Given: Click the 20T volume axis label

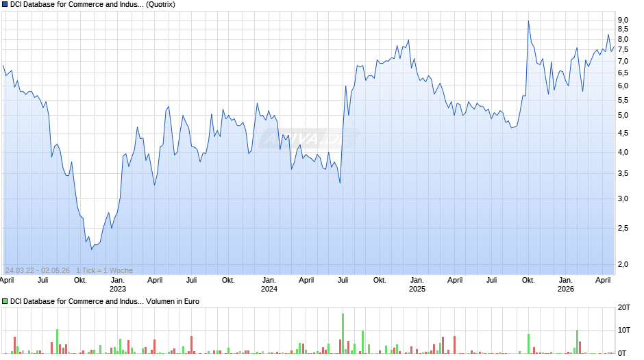Looking at the screenshot, I should point(624,307).
